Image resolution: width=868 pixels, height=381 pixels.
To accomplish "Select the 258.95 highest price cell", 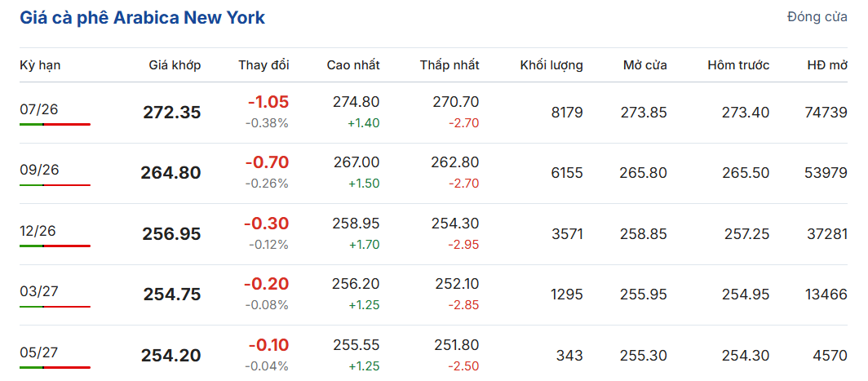I will [x=356, y=224].
